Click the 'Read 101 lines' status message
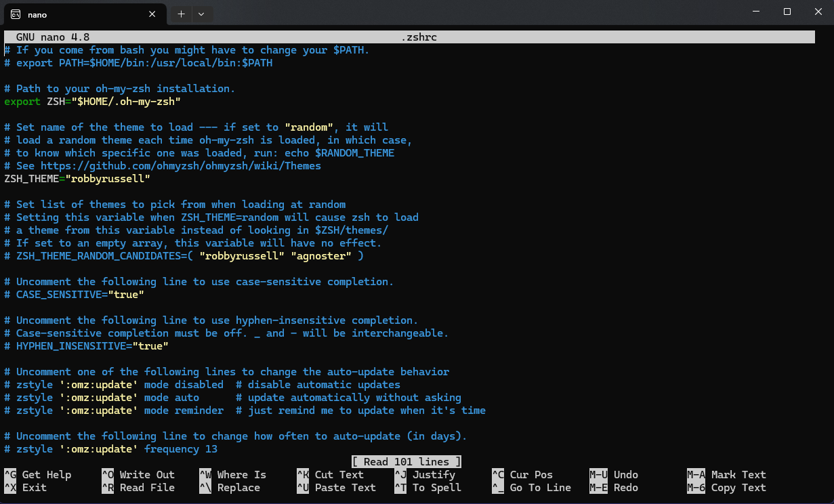This screenshot has width=834, height=504. tap(406, 462)
